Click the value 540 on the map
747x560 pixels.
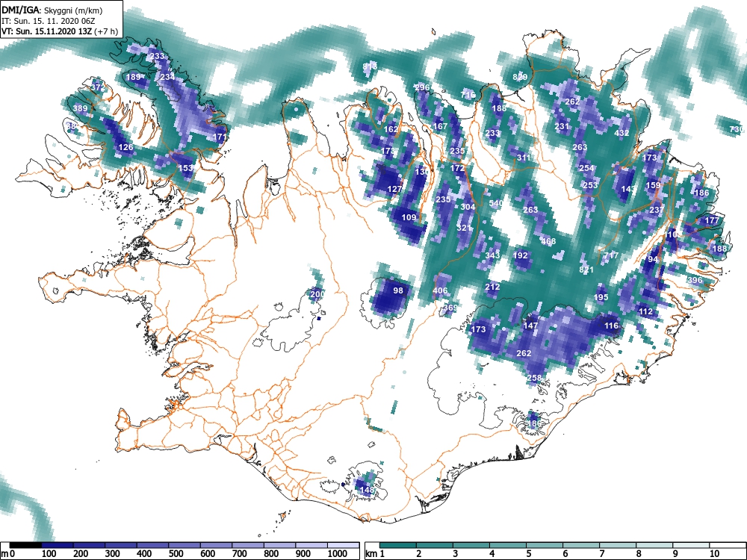tap(496, 203)
